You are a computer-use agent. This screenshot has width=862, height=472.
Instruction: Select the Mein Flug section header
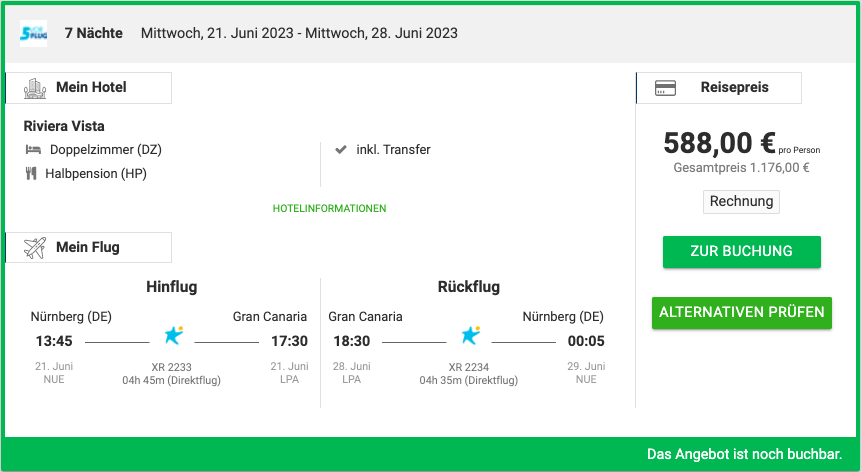[x=89, y=248]
